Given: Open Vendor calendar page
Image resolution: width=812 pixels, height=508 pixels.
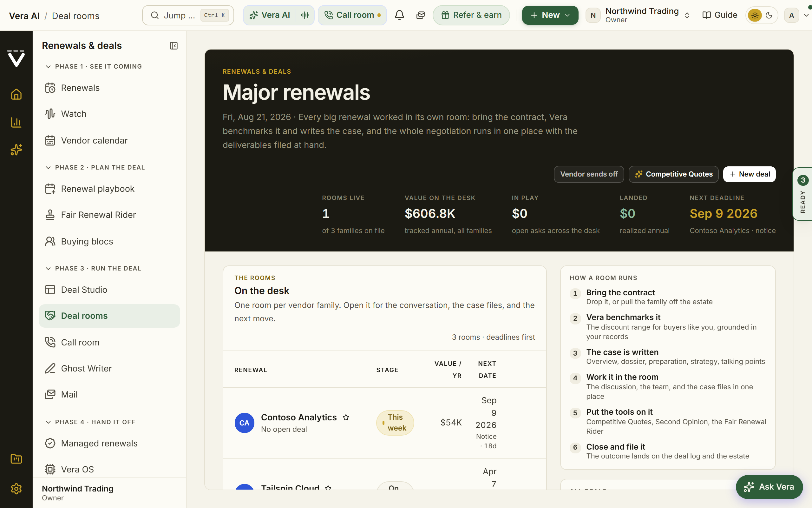Looking at the screenshot, I should [x=109, y=140].
